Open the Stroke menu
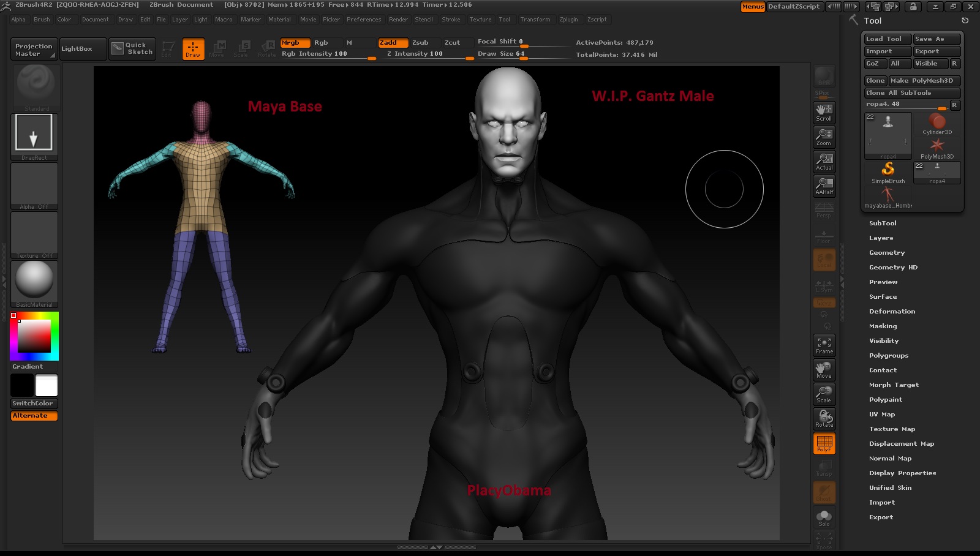This screenshot has height=556, width=980. click(x=451, y=20)
